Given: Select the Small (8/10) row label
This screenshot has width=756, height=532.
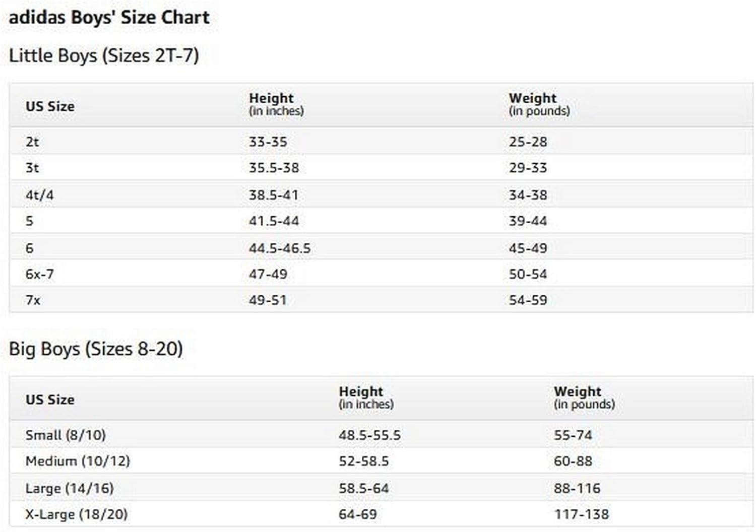Looking at the screenshot, I should (x=66, y=435).
